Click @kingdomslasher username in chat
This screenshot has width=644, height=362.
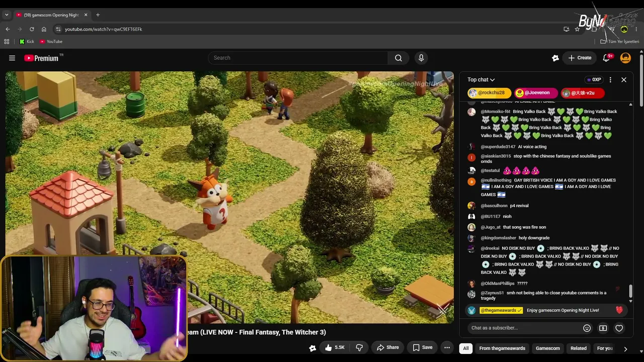[x=499, y=238]
